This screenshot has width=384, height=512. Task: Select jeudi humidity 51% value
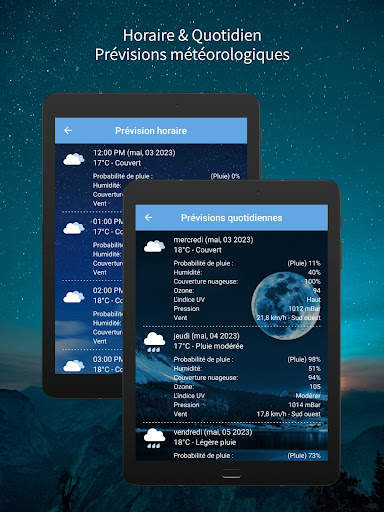coord(314,369)
